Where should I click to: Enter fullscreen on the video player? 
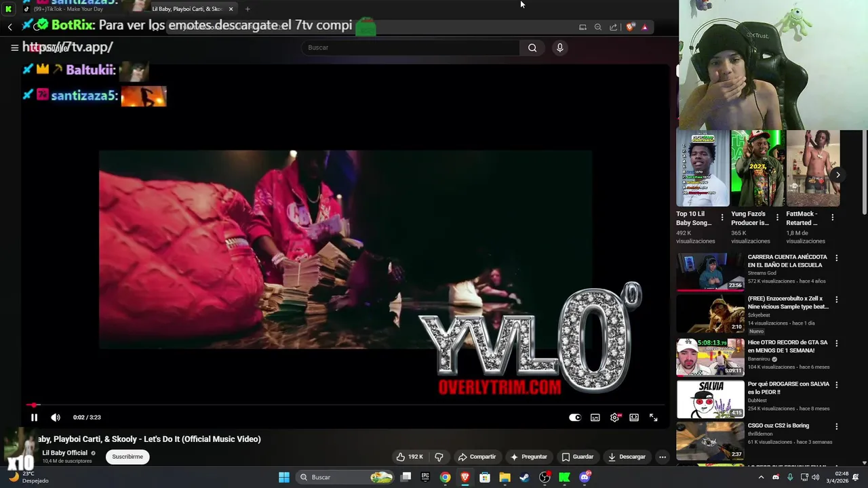tap(654, 418)
